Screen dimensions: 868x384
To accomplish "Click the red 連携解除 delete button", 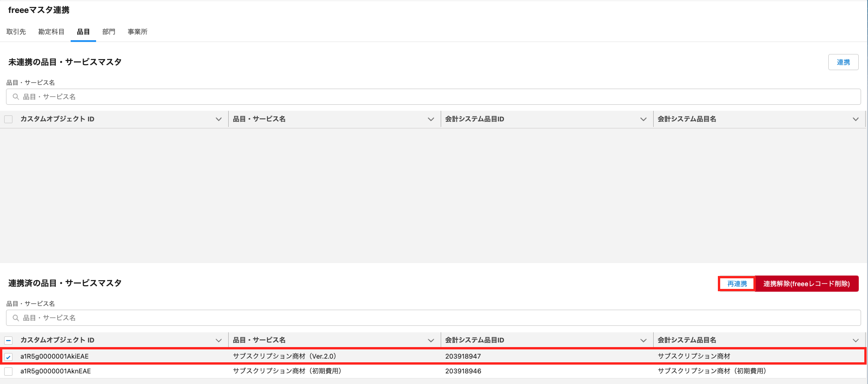I will coord(807,284).
